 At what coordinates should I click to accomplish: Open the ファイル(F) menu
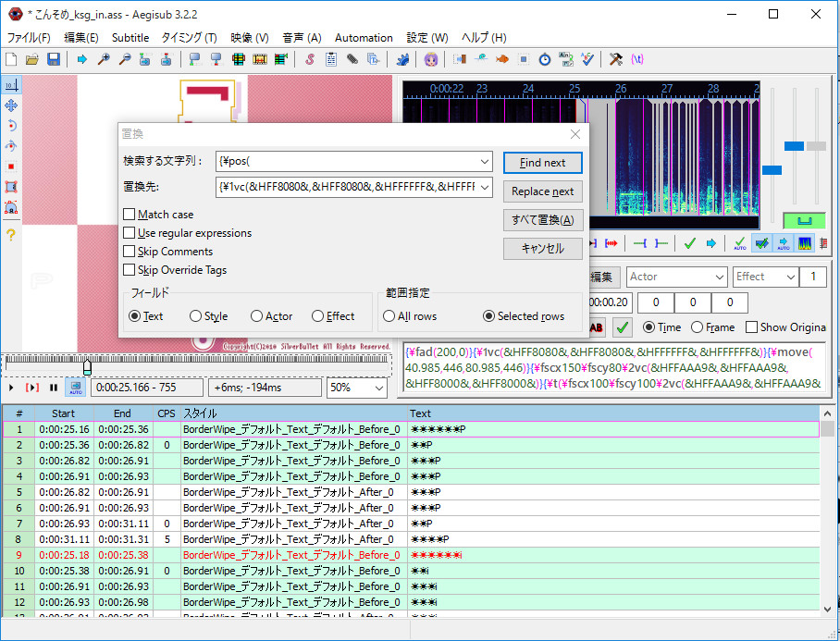(x=29, y=38)
